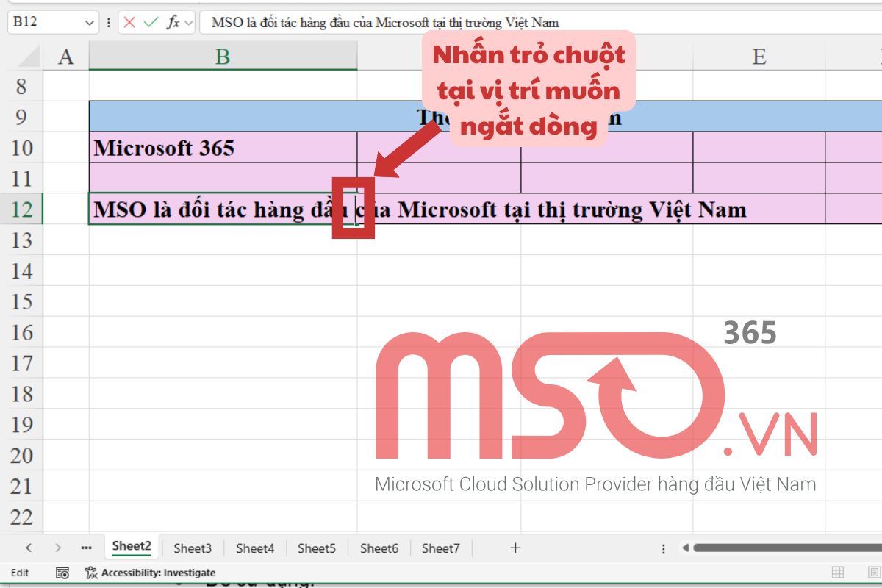Select row 10 header
882x588 pixels.
point(21,148)
